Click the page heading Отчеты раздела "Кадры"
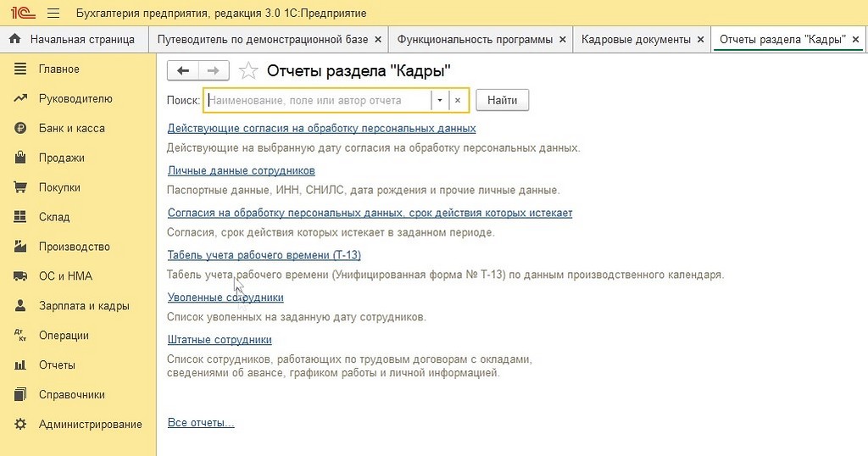Image resolution: width=868 pixels, height=456 pixels. pyautogui.click(x=359, y=71)
